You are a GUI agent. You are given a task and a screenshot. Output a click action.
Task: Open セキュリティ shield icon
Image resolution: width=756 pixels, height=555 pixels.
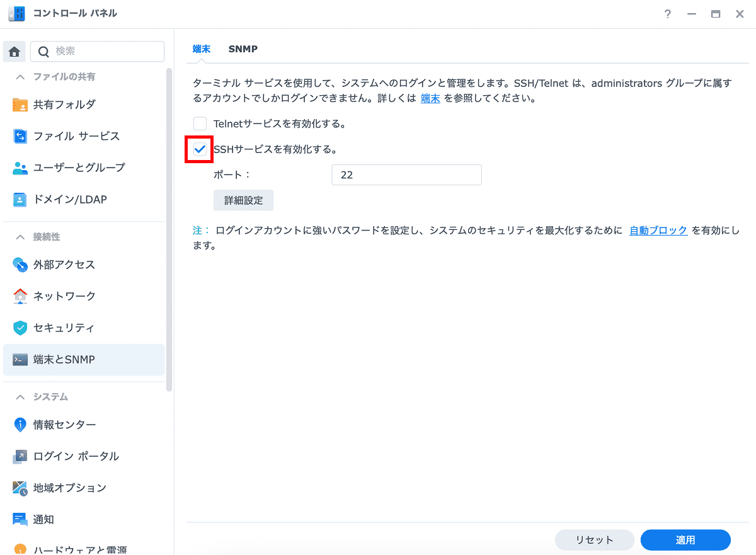pyautogui.click(x=20, y=328)
